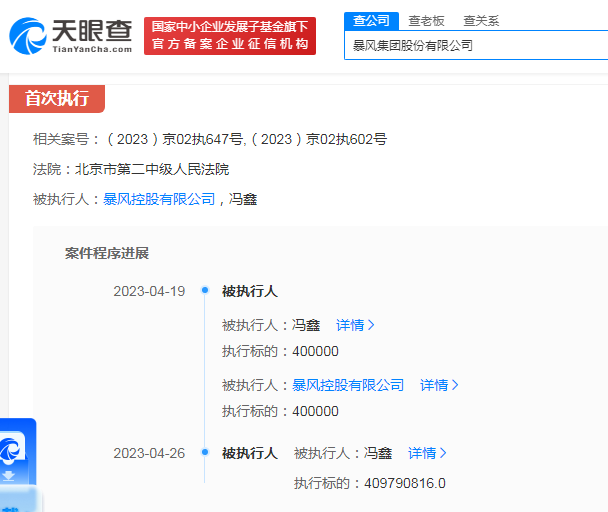Click the TianYanCha eye logo icon
608x512 pixels.
coord(28,36)
